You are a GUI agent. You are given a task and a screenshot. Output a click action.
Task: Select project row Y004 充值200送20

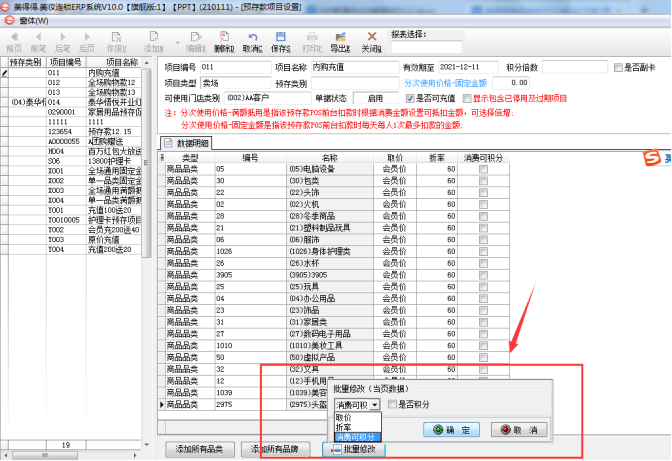[x=75, y=249]
